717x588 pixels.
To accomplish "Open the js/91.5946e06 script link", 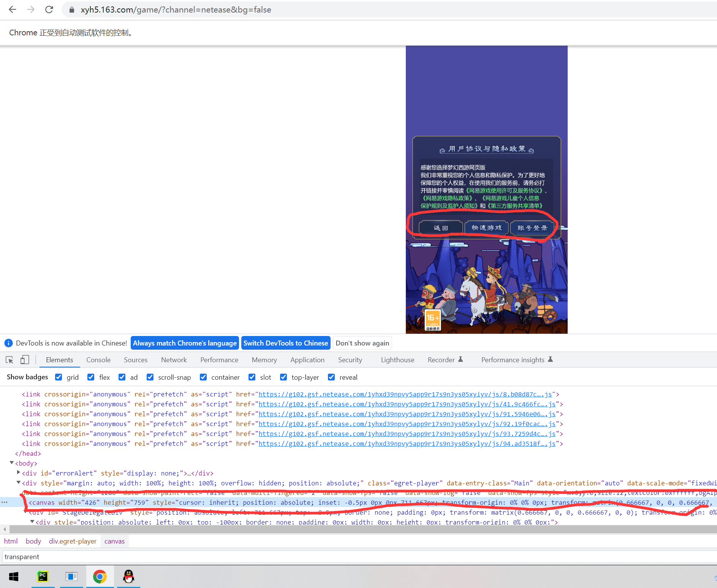I will 407,414.
